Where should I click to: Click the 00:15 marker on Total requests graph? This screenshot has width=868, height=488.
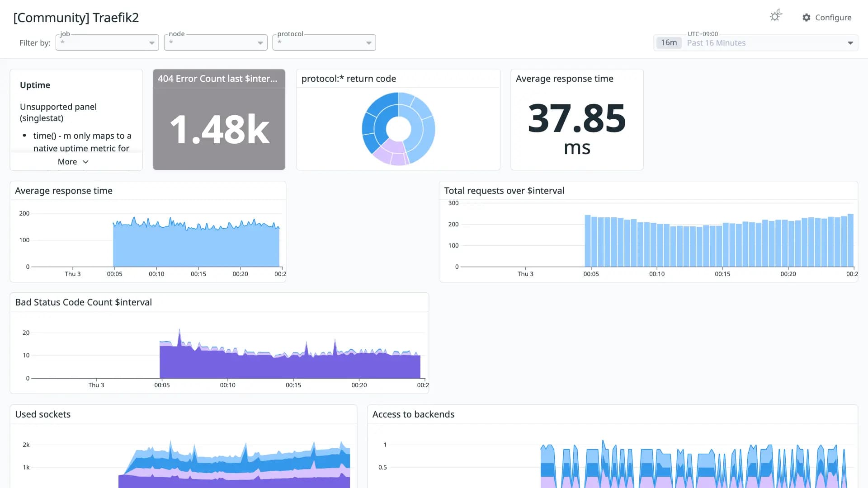point(722,274)
